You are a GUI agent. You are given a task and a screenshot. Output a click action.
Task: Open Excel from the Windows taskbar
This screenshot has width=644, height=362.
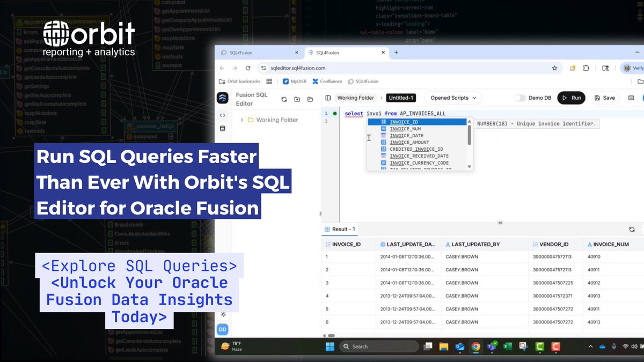coord(507,346)
